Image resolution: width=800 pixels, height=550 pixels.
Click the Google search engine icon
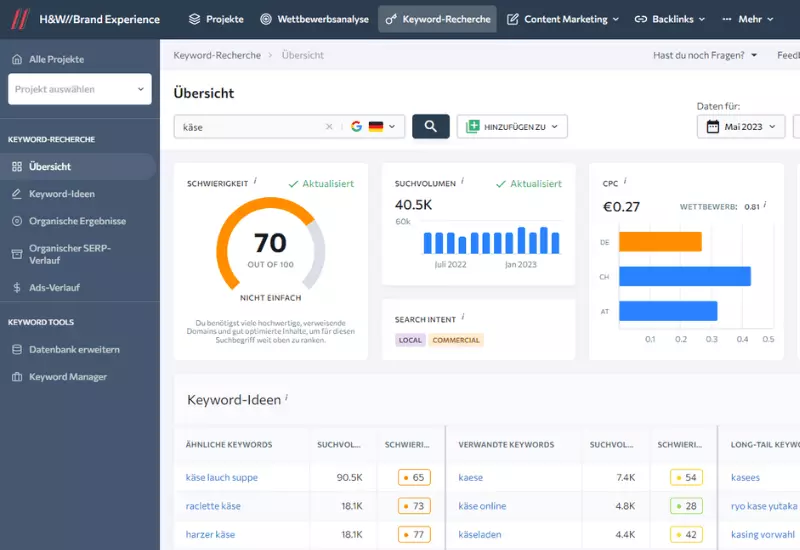[x=356, y=127]
